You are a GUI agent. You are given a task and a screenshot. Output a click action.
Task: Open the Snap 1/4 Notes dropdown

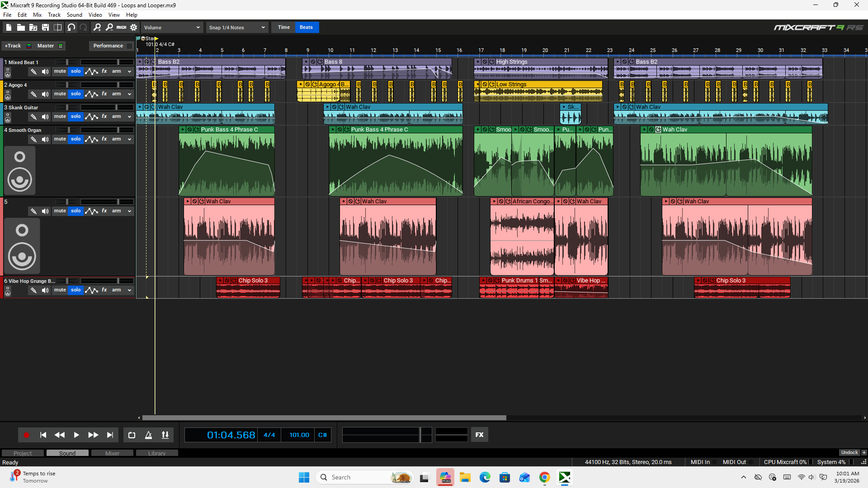(237, 28)
